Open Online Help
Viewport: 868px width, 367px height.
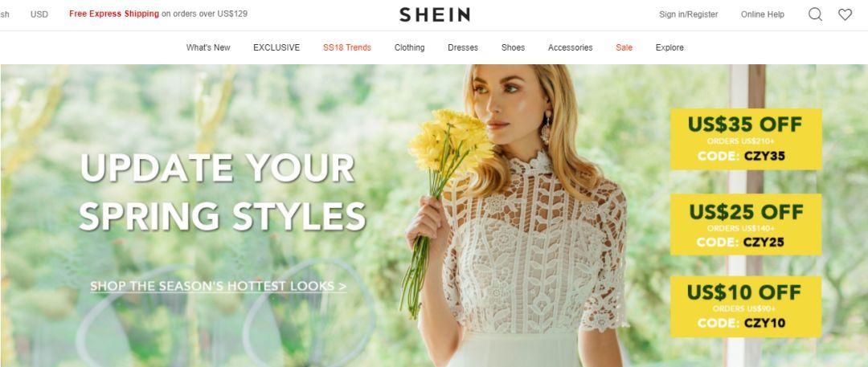click(x=762, y=14)
